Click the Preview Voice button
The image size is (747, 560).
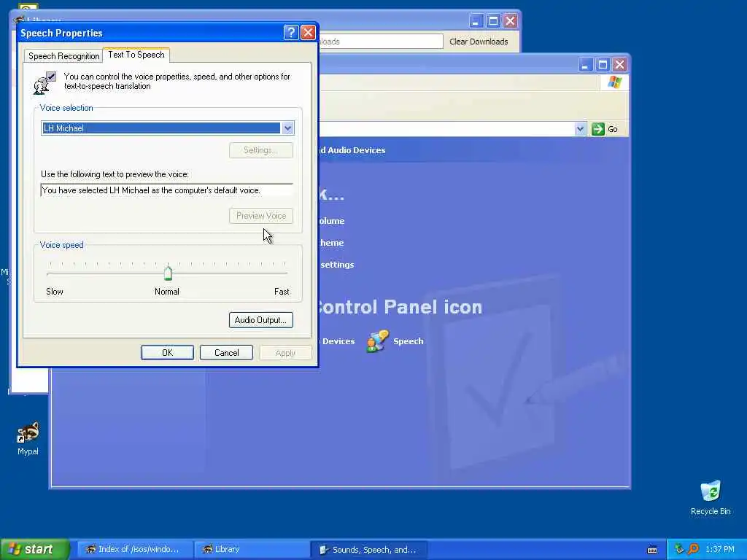261,216
